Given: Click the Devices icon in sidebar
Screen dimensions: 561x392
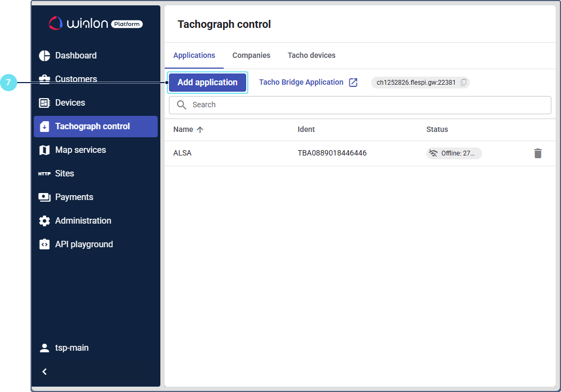Looking at the screenshot, I should click(45, 103).
